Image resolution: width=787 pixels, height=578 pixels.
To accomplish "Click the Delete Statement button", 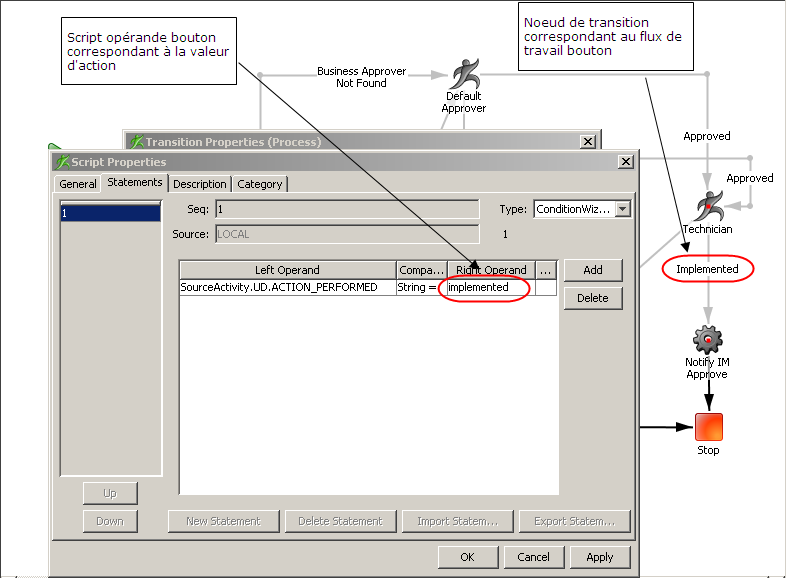I will tap(340, 522).
